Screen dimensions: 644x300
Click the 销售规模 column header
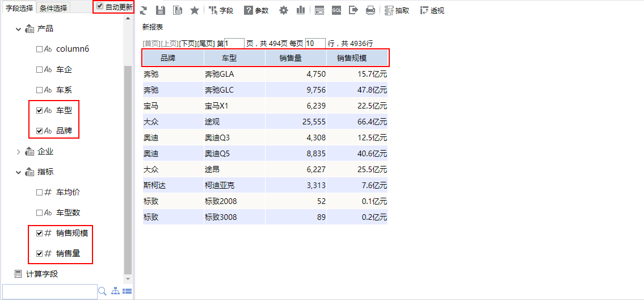pos(357,58)
